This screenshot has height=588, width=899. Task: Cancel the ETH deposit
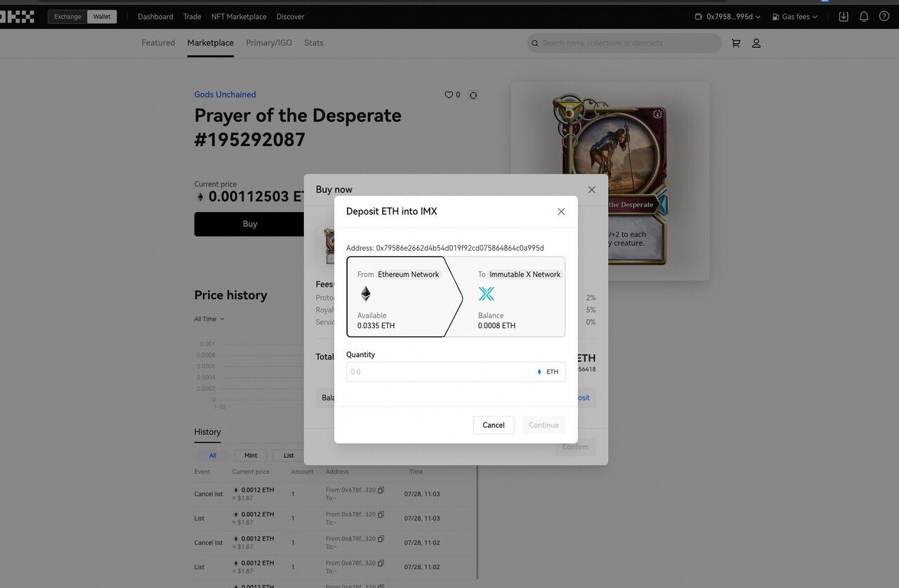tap(494, 425)
